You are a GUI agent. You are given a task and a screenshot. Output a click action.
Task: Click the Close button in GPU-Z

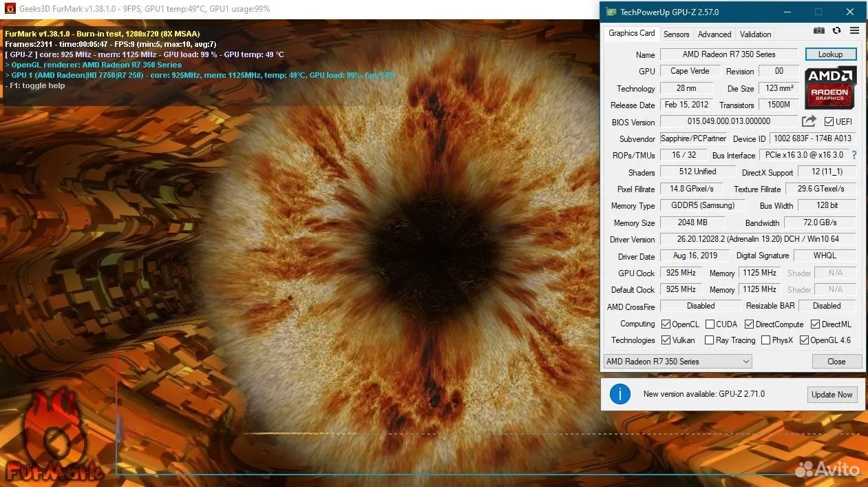coord(836,362)
